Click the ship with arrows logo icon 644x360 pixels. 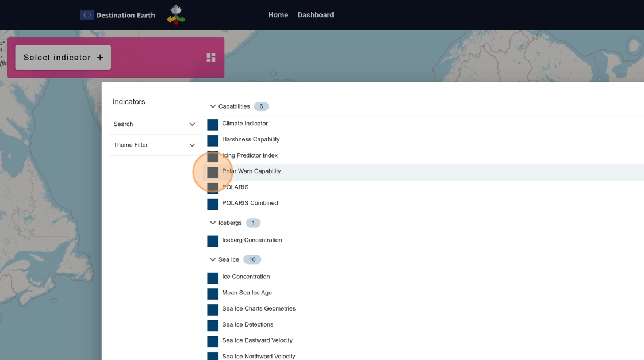(x=176, y=15)
